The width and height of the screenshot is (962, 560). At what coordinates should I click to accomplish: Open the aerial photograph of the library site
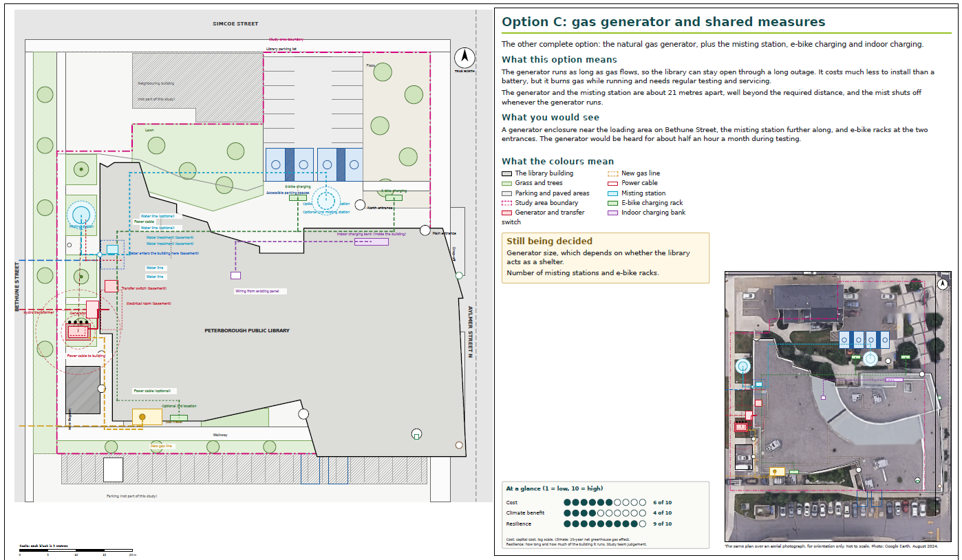point(838,407)
